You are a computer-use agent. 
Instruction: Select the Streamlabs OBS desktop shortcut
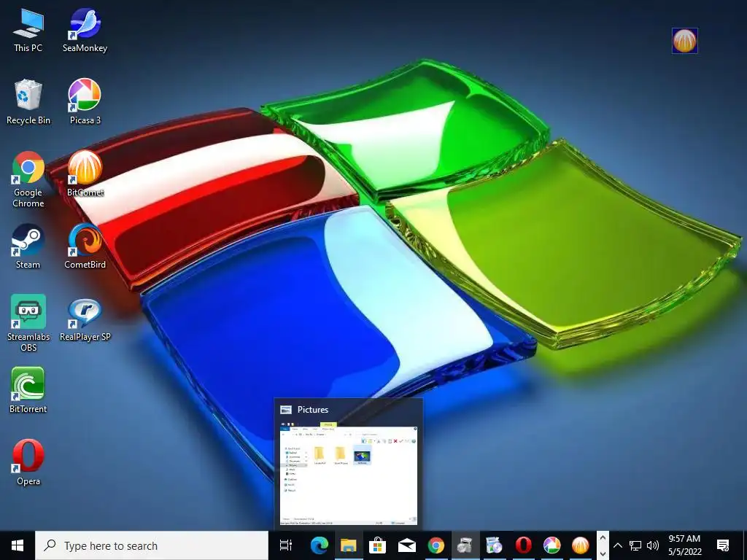coord(28,323)
